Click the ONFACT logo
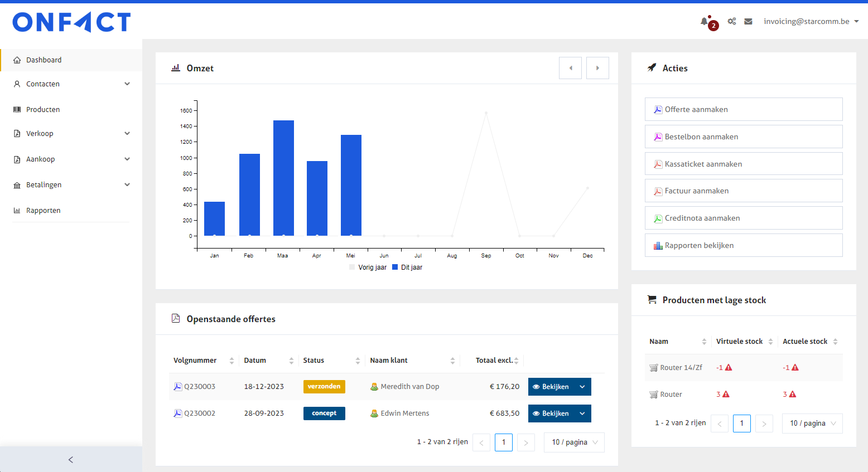This screenshot has height=472, width=868. 71,22
